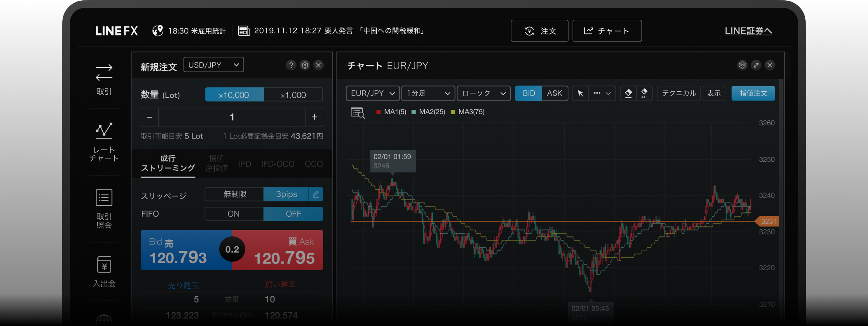Screen dimensions: 868x326
Task: Click the 43,621円 required margin value
Action: 307,136
